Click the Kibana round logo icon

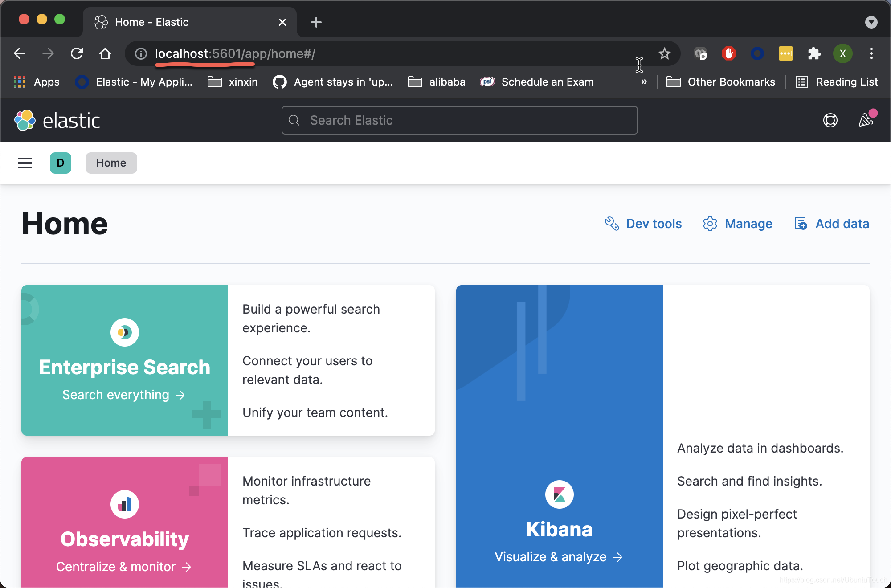[x=559, y=494]
